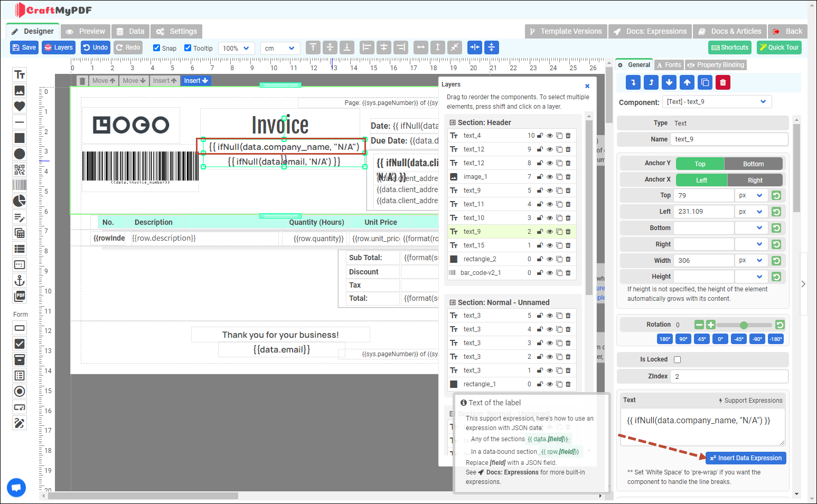Open the Height unit dropdown
817x504 pixels.
pos(750,277)
